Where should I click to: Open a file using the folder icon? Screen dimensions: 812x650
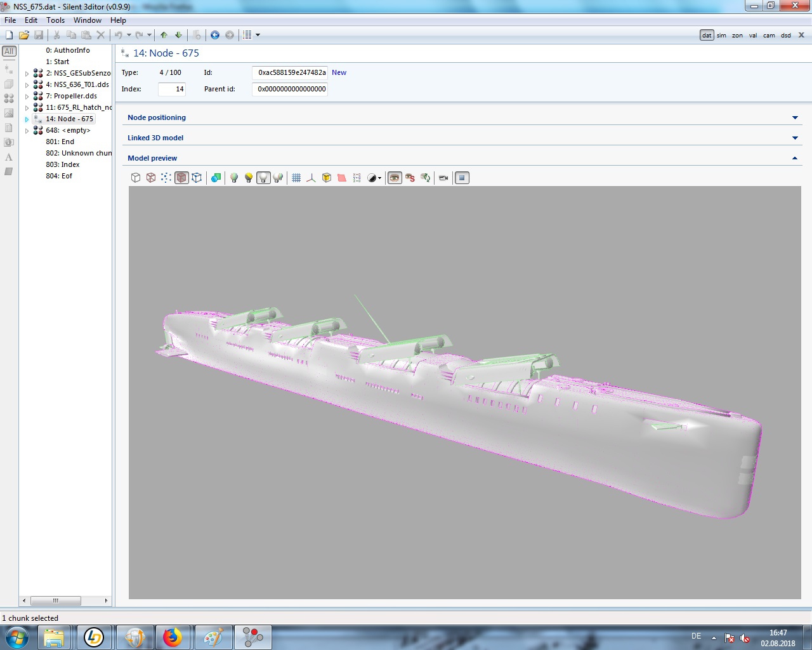tap(24, 35)
